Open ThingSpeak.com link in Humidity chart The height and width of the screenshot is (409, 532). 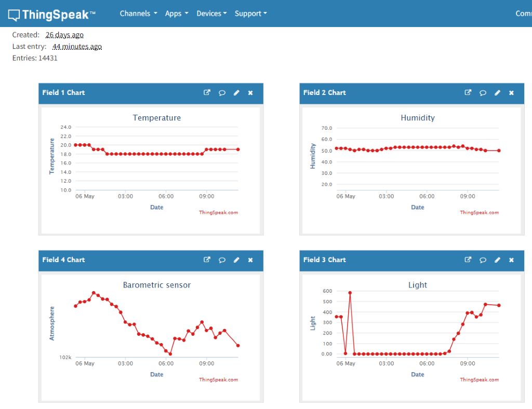(480, 212)
